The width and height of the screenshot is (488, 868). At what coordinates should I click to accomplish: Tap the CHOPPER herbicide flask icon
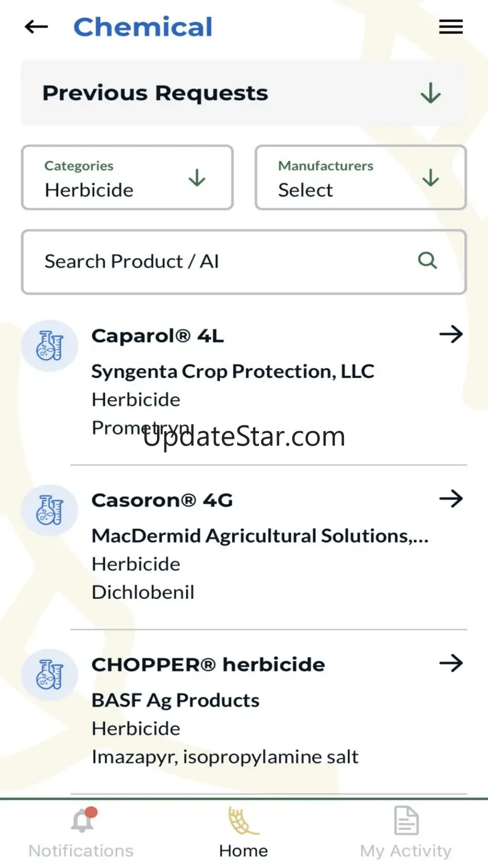click(x=49, y=675)
